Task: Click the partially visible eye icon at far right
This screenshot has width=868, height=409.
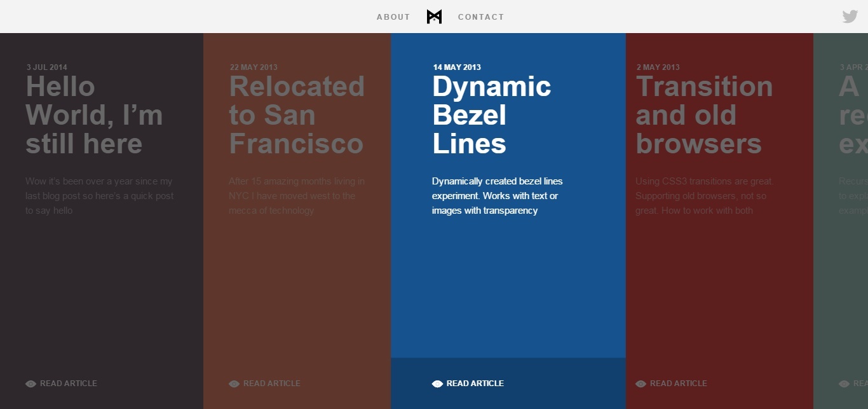Action: pos(844,384)
